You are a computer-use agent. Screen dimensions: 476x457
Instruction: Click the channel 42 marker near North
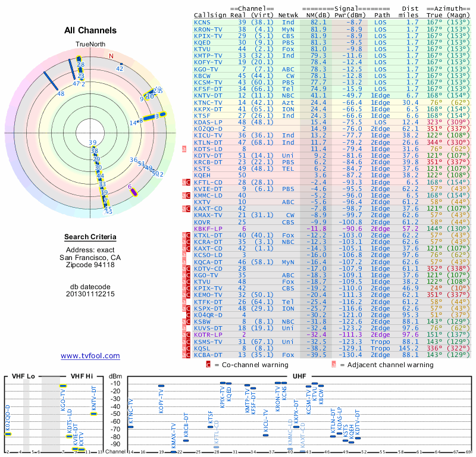point(121,64)
